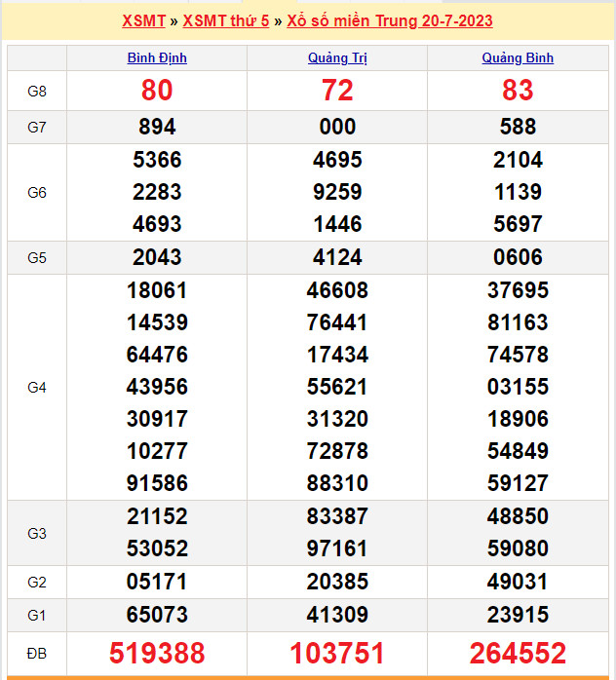Select the G1 result 65073

pyautogui.click(x=157, y=615)
